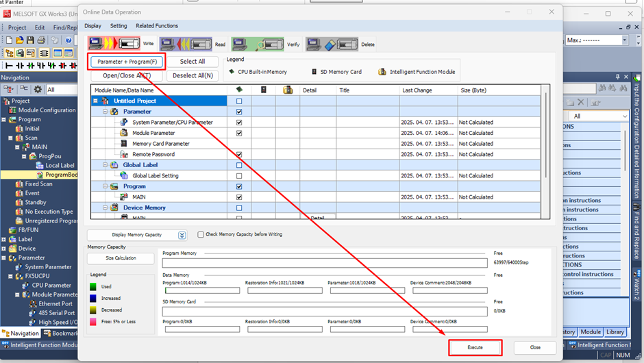
Task: Open the Setting menu
Action: tap(119, 26)
